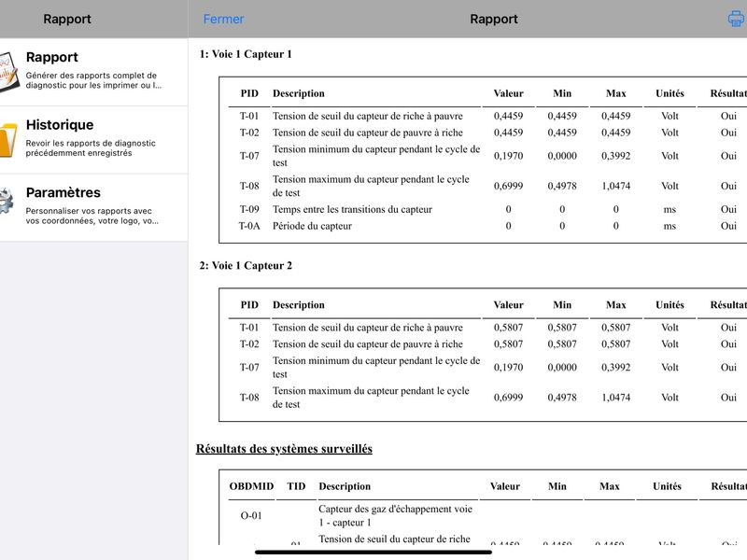
Task: Close the report with Fermer
Action: click(223, 19)
